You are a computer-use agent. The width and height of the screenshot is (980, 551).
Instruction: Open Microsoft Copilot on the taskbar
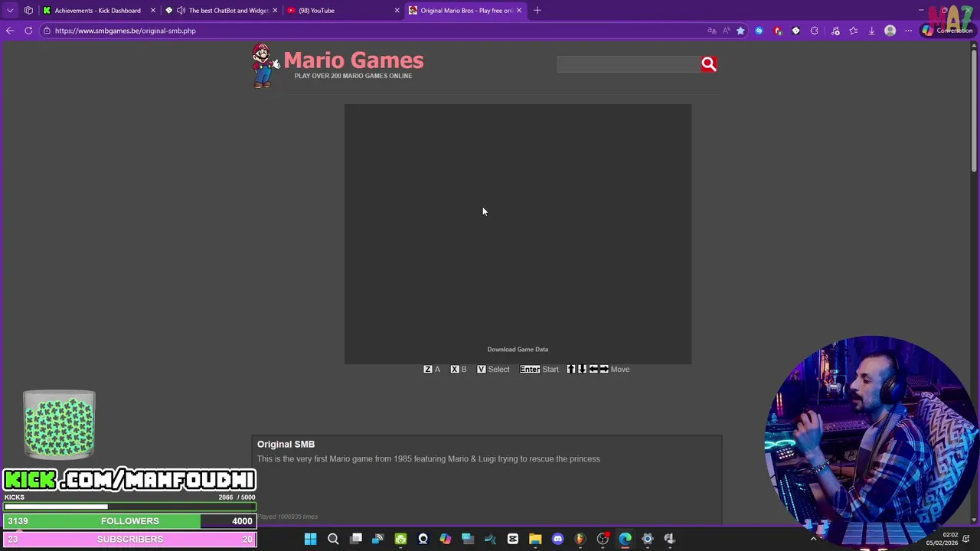pyautogui.click(x=445, y=540)
